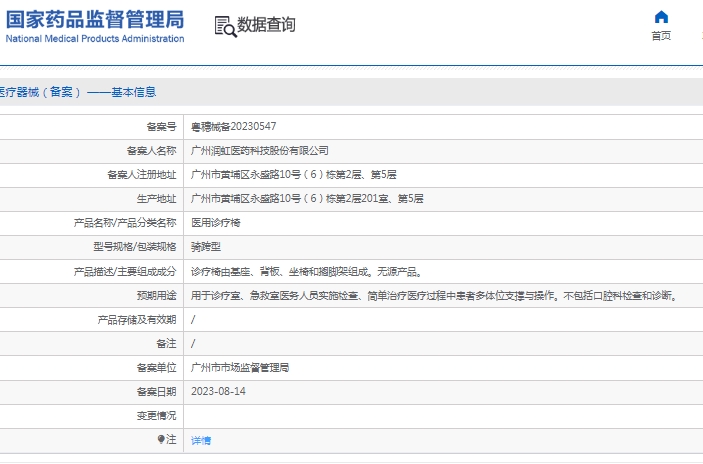Click National Medical Products Administration text

[95, 39]
